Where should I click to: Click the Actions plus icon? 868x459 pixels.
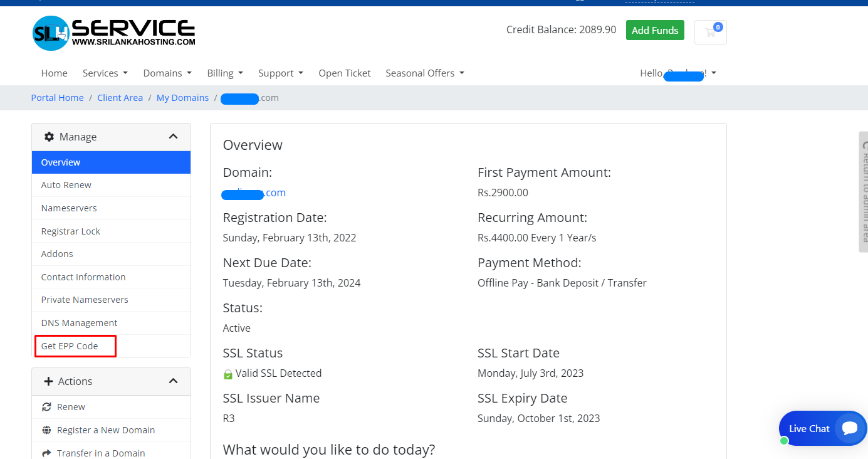[x=49, y=381]
